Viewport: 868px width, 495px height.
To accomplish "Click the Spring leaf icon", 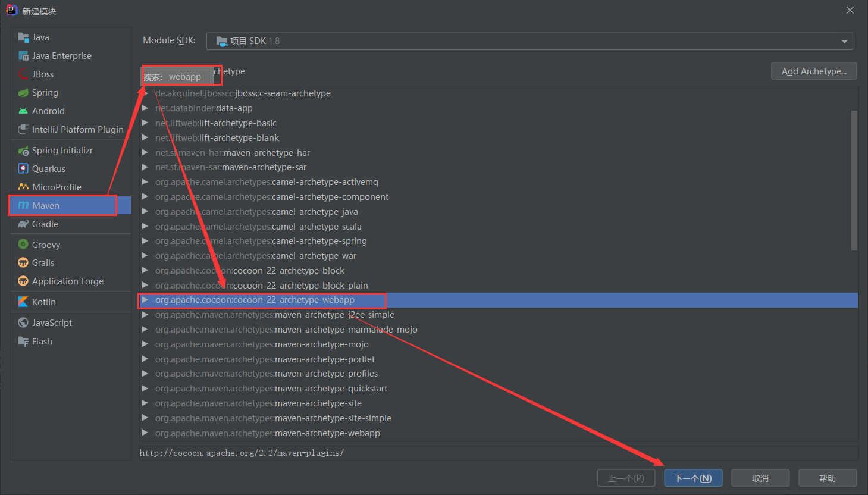I will pos(23,93).
